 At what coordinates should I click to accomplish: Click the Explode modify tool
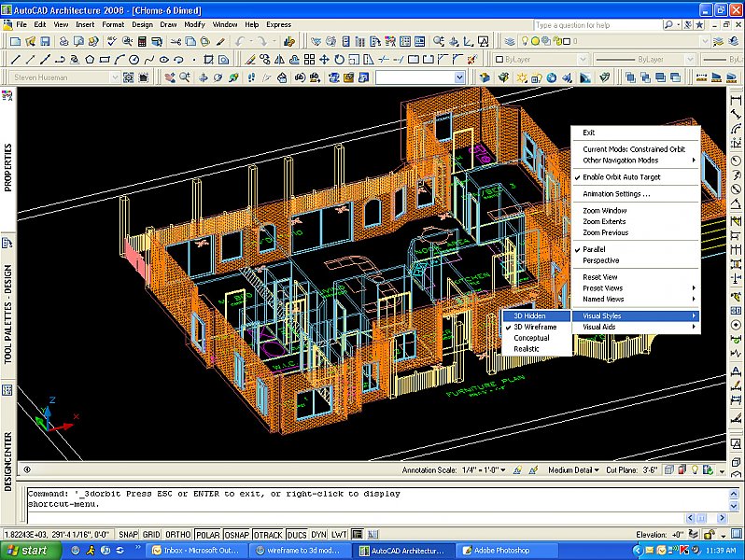pos(471,60)
